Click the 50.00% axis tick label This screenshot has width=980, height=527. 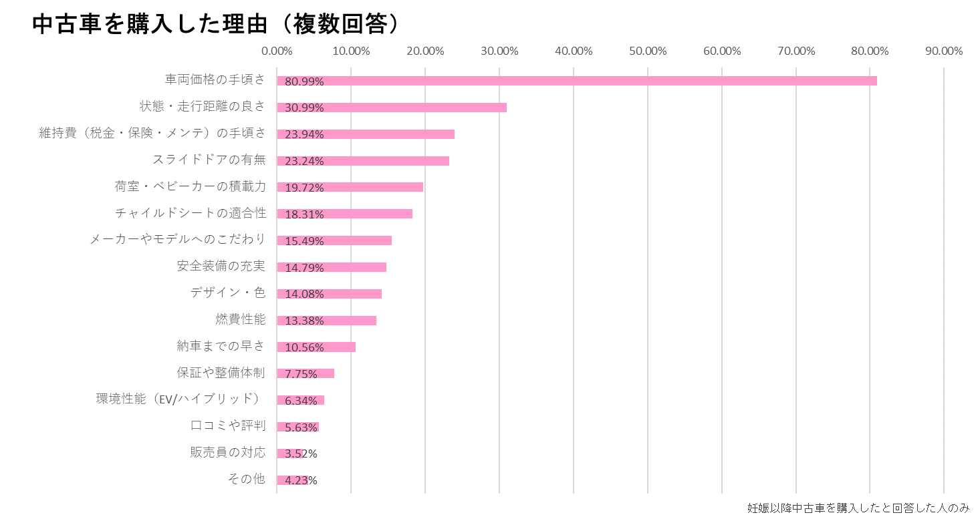(x=647, y=51)
